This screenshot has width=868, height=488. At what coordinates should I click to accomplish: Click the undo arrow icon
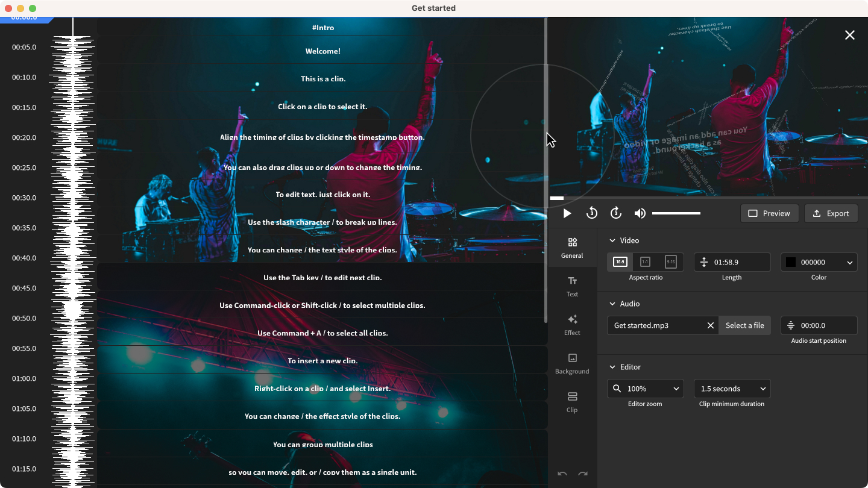pos(562,474)
